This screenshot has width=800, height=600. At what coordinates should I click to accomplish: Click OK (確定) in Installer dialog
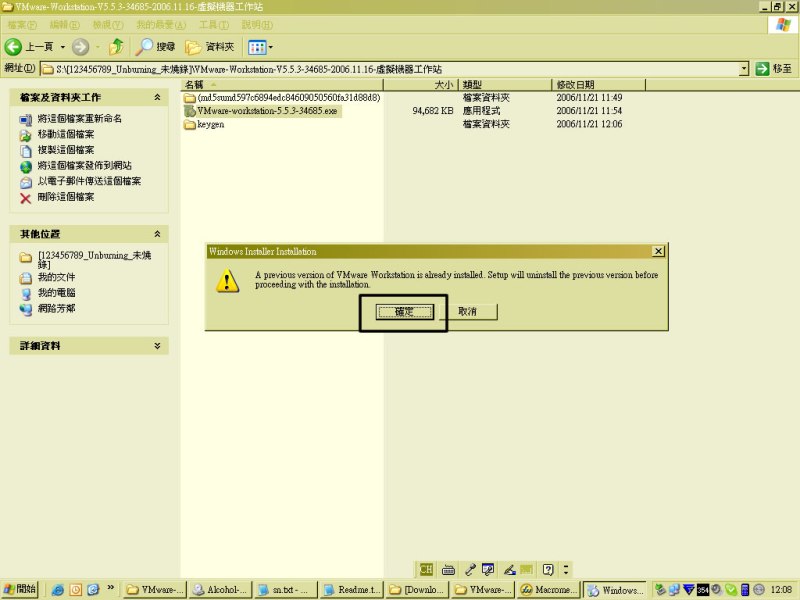[405, 312]
